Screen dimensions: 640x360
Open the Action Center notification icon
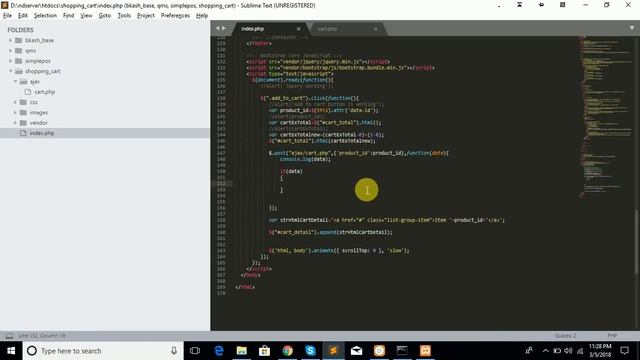[x=624, y=351]
